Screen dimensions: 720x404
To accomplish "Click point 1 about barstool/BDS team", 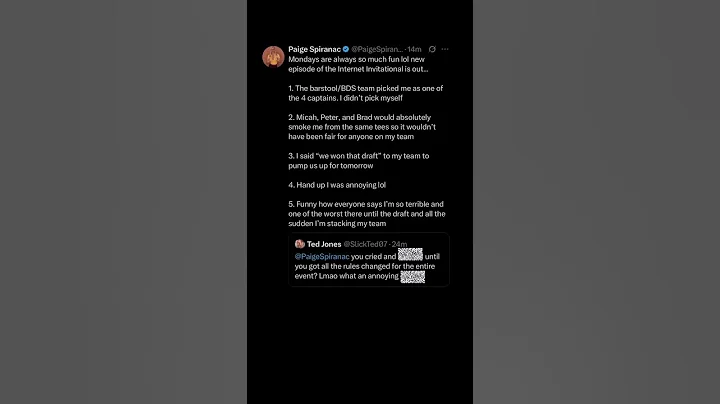I will tap(366, 93).
